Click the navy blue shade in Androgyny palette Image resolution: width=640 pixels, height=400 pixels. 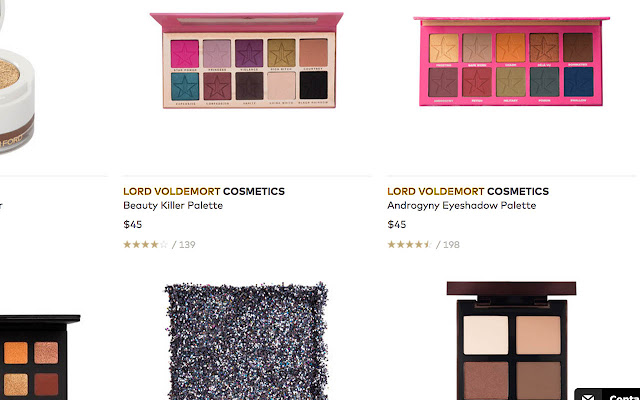pos(578,82)
